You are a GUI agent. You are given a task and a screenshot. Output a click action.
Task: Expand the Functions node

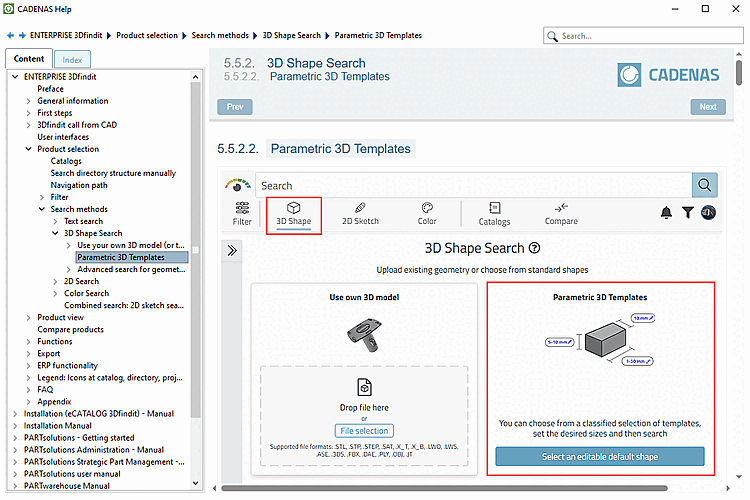pyautogui.click(x=28, y=342)
